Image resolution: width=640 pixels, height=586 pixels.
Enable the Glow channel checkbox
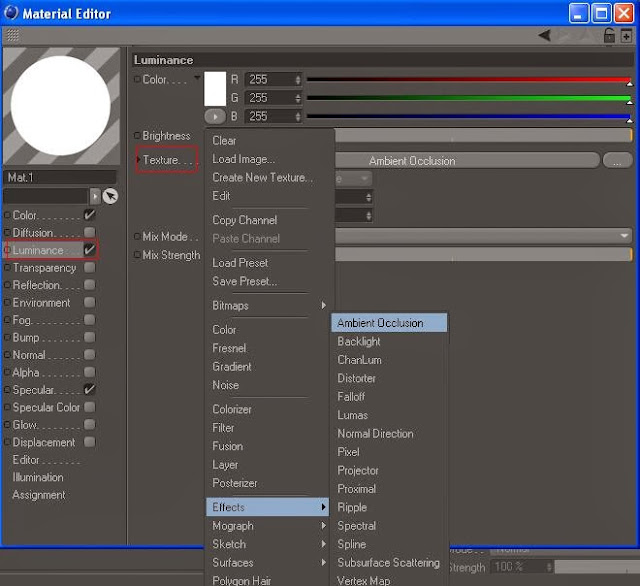tap(89, 424)
